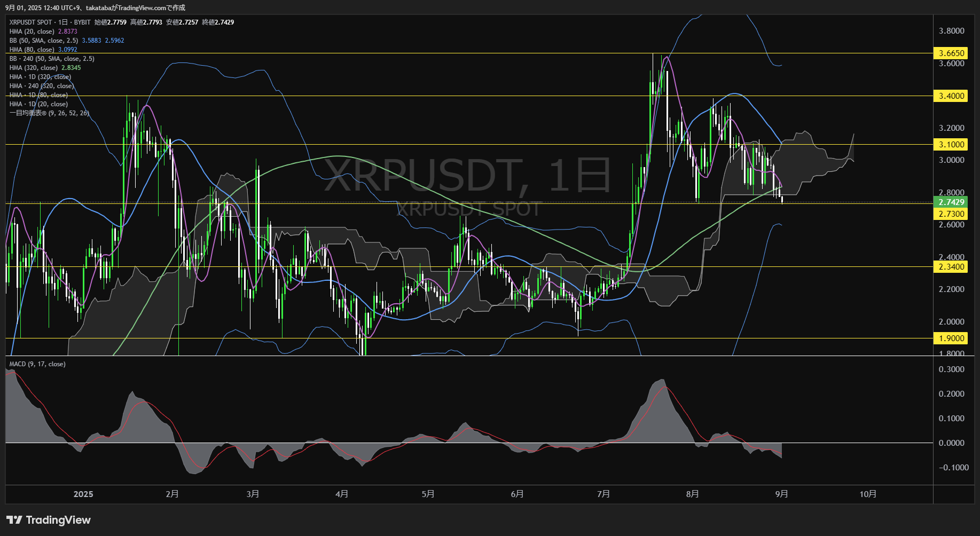
Task: Click the 2.7300 yellow price label
Action: (x=952, y=214)
